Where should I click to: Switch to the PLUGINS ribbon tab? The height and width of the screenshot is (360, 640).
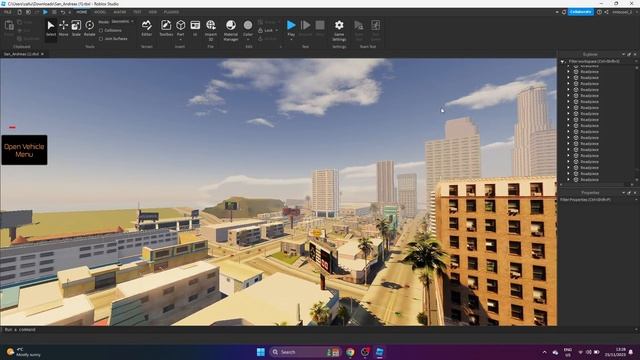click(x=171, y=12)
